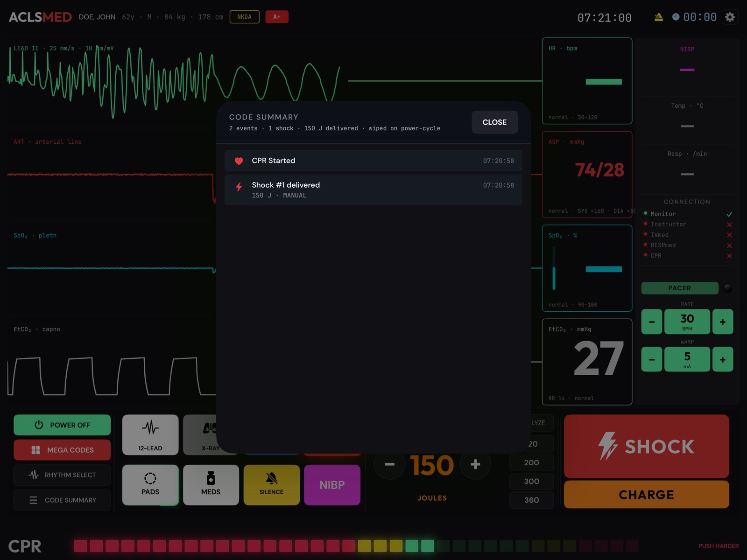Close the Code Summary dialog

(494, 122)
